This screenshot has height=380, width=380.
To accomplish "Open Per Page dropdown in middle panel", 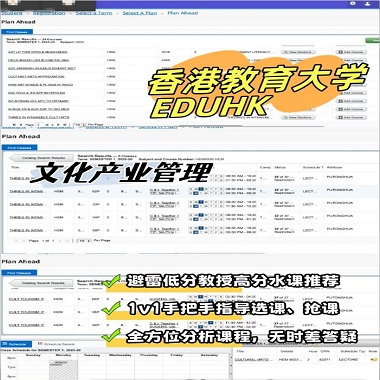I will pyautogui.click(x=84, y=240).
